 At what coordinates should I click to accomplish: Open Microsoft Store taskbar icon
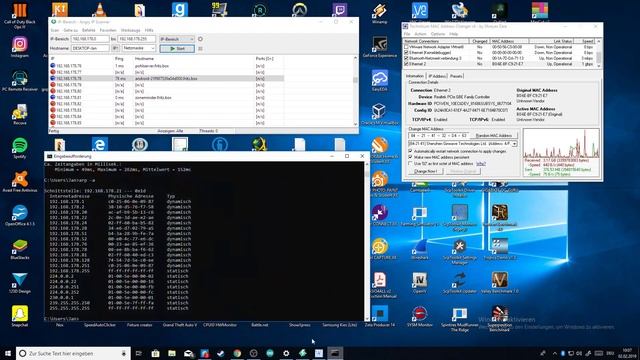pos(156,353)
